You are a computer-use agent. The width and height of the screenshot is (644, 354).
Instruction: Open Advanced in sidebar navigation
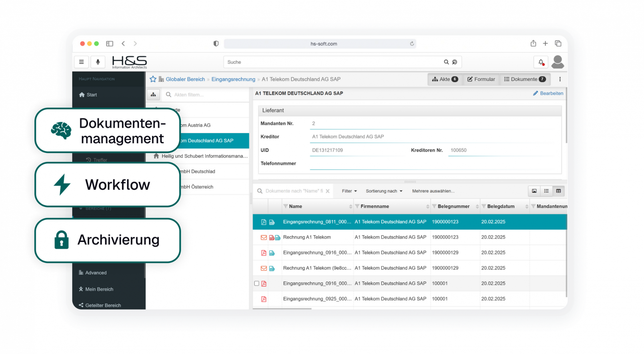pos(93,273)
